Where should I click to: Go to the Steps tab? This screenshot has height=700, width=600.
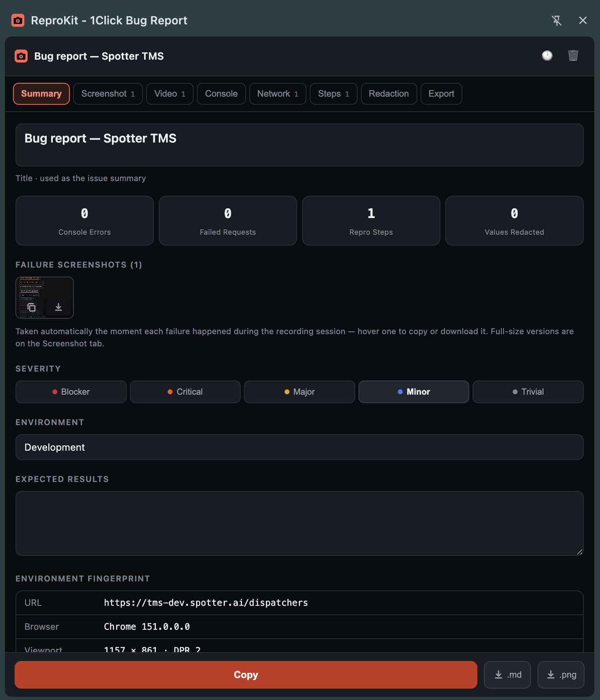tap(334, 94)
